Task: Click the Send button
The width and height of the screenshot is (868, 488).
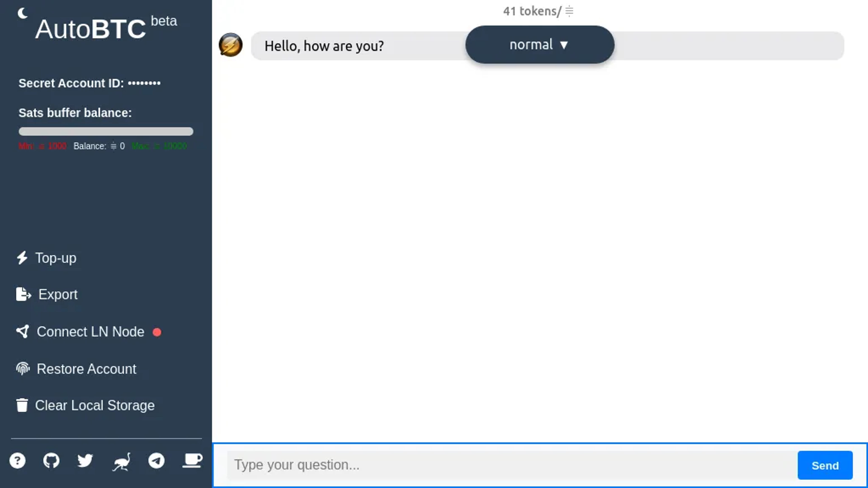Action: (x=825, y=465)
